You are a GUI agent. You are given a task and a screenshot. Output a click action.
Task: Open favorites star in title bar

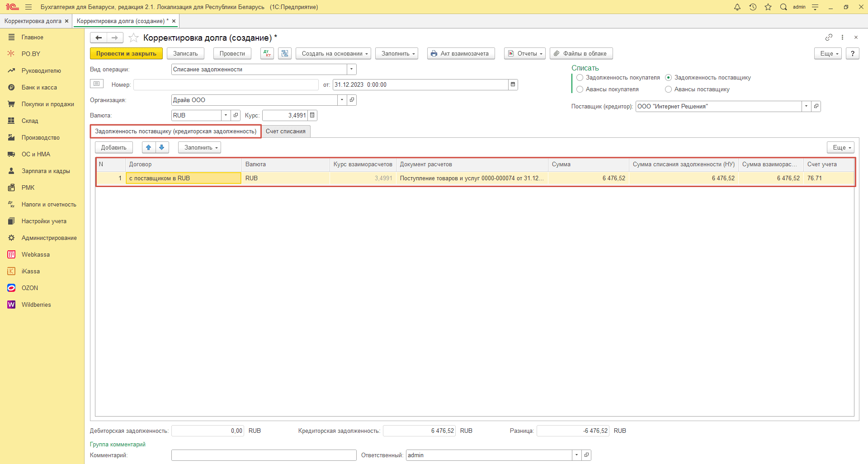[x=768, y=7]
